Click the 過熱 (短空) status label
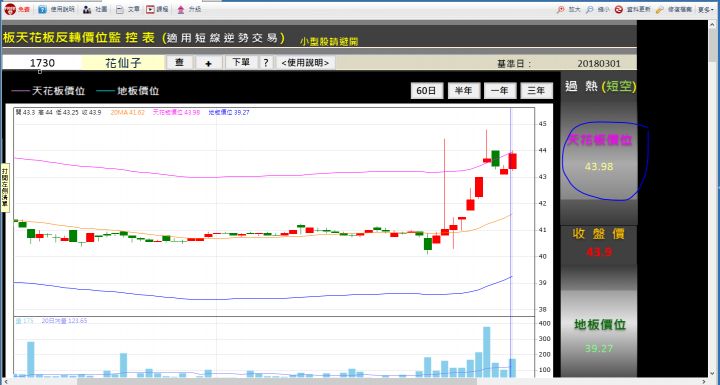The image size is (720, 385). pos(600,86)
